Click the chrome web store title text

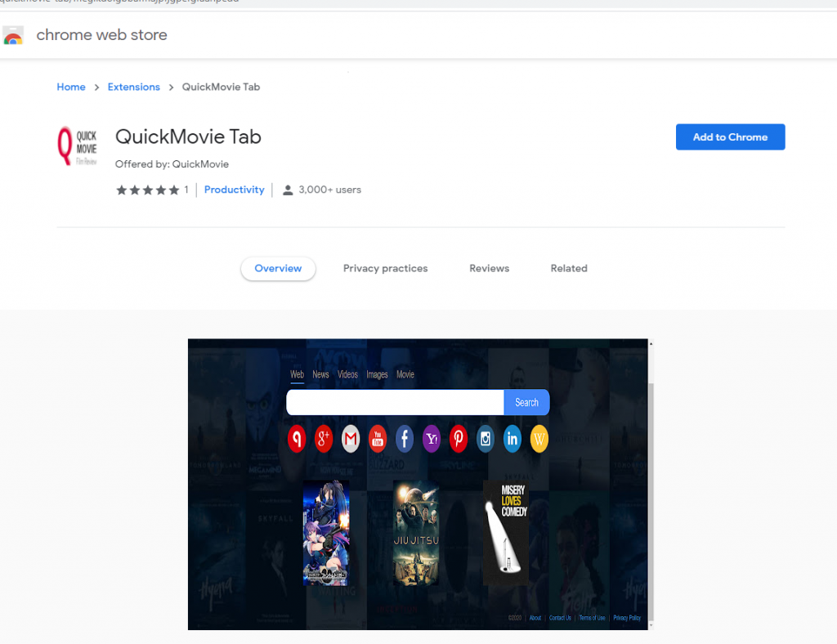coord(101,35)
